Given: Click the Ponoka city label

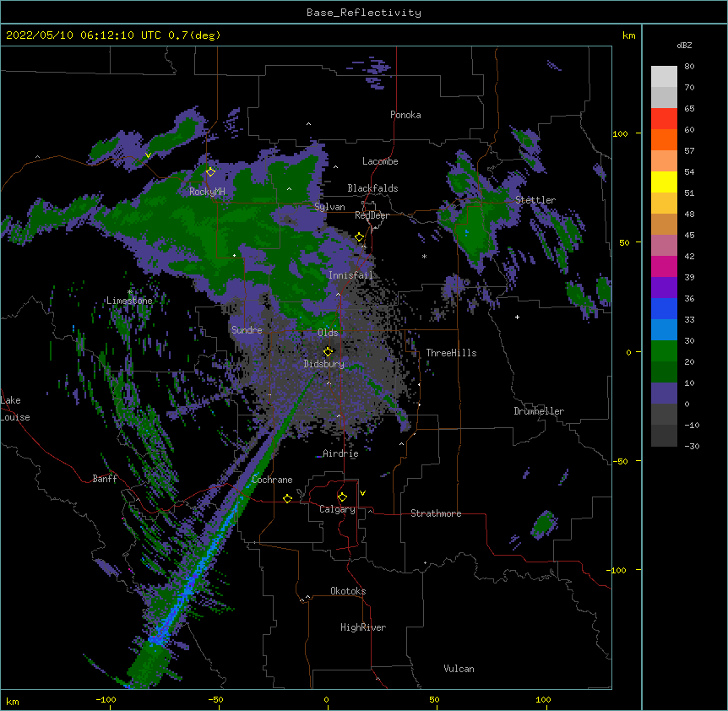Looking at the screenshot, I should click(x=405, y=115).
